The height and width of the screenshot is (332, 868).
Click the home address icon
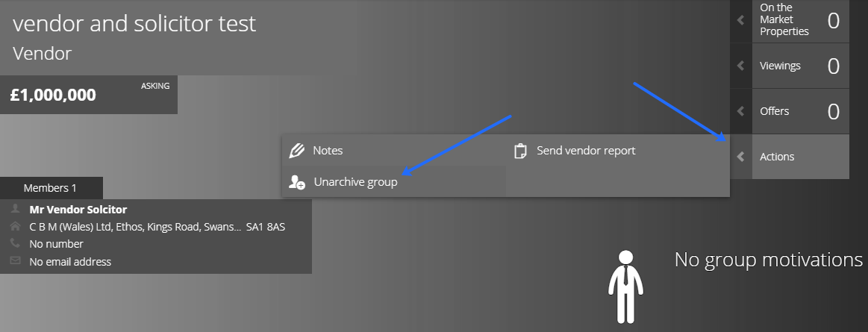click(x=16, y=226)
